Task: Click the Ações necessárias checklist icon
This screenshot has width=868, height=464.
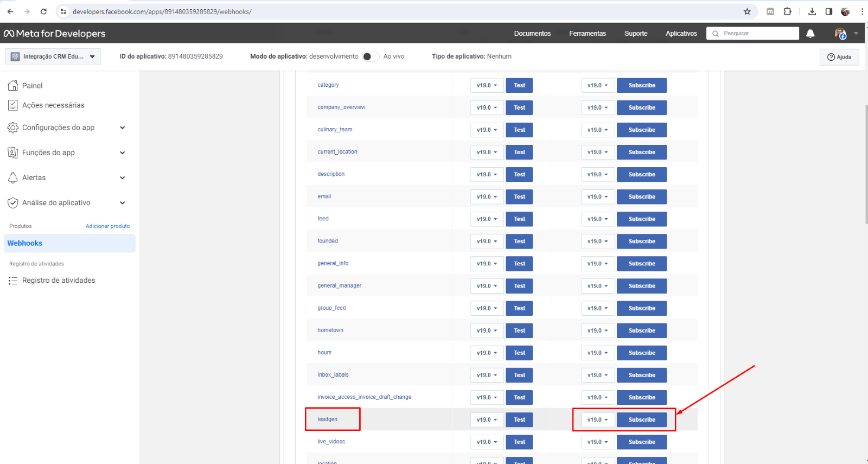Action: coord(13,105)
